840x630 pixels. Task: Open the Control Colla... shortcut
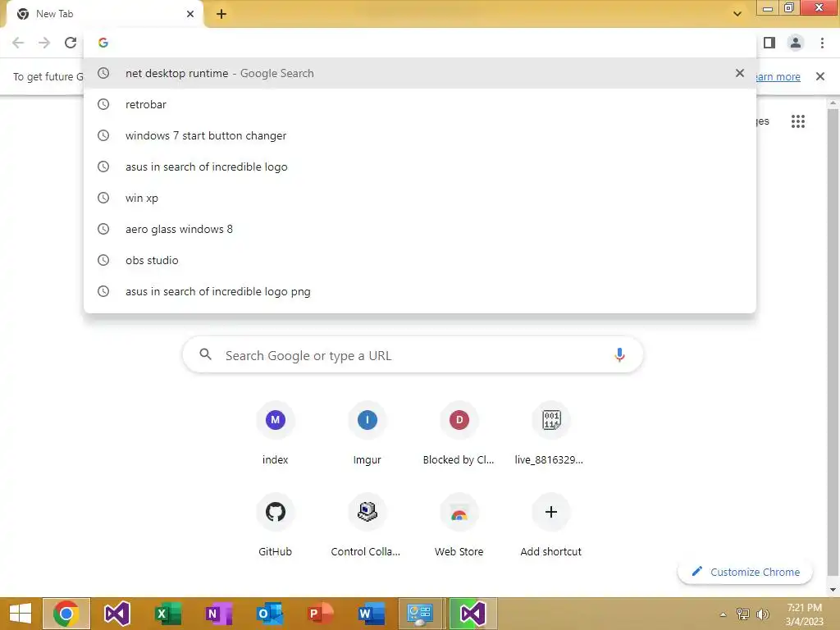[x=367, y=525]
